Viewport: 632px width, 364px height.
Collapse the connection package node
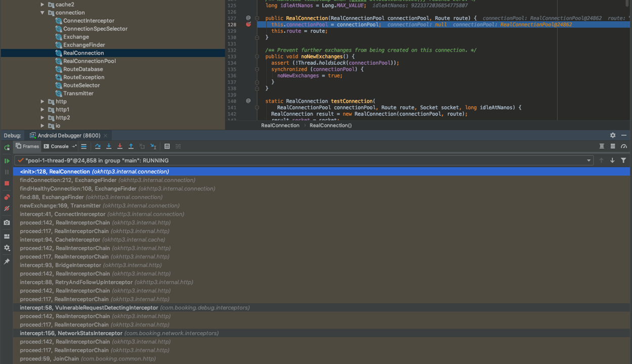[x=43, y=13]
